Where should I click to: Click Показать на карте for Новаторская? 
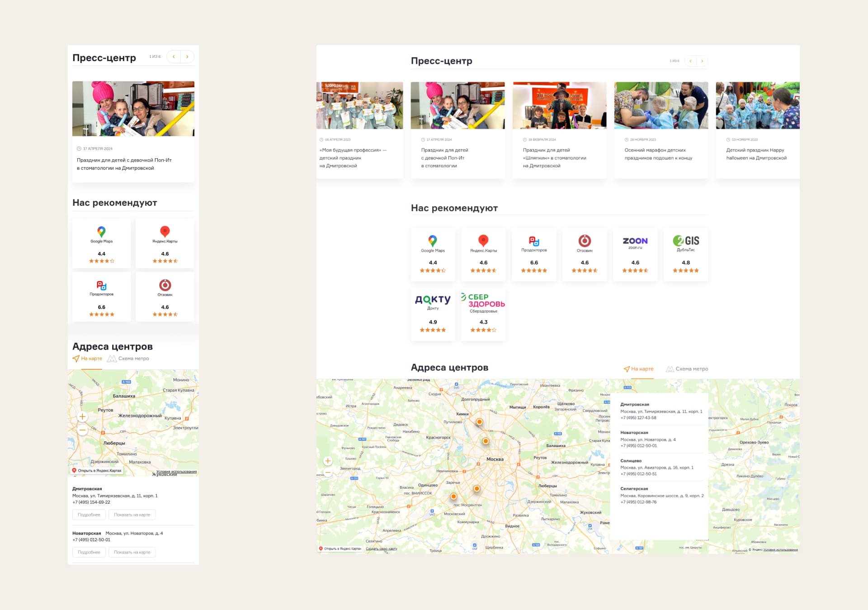point(132,552)
